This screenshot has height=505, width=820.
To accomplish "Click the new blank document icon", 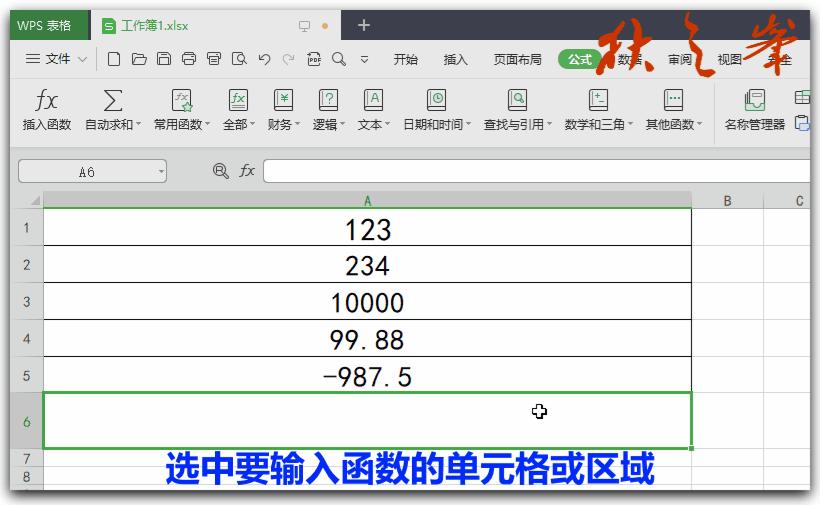I will coord(113,59).
